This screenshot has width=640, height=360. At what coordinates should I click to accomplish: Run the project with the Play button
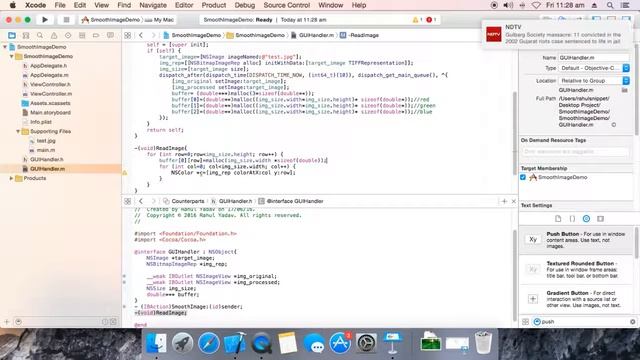click(45, 20)
